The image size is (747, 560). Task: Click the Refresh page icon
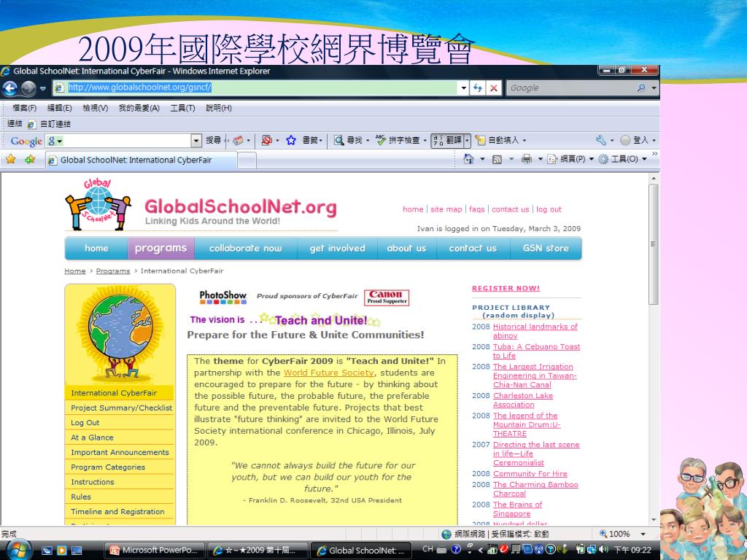coord(477,88)
